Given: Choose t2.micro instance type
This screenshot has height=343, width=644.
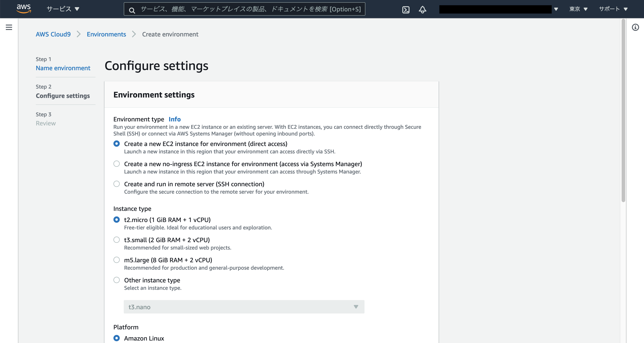Looking at the screenshot, I should (117, 220).
